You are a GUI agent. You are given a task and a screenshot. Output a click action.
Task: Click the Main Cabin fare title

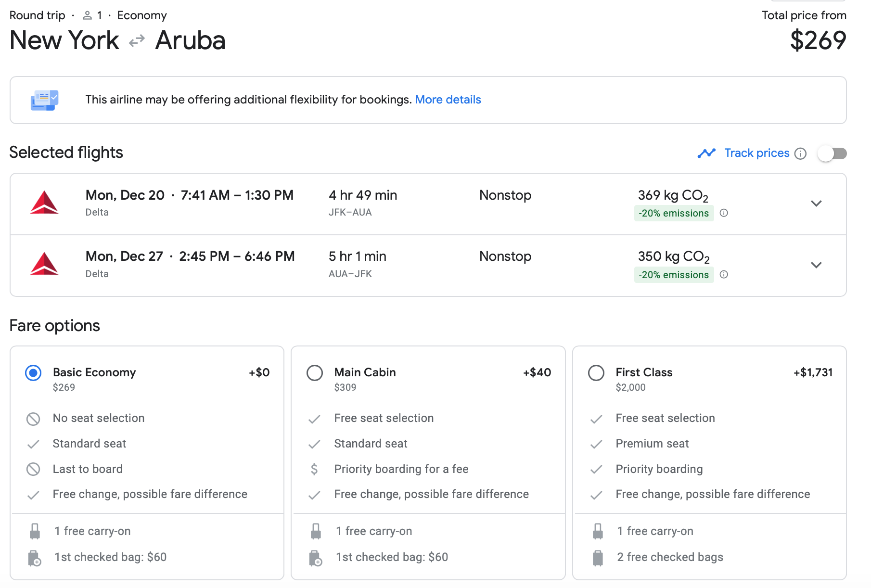[x=365, y=372]
